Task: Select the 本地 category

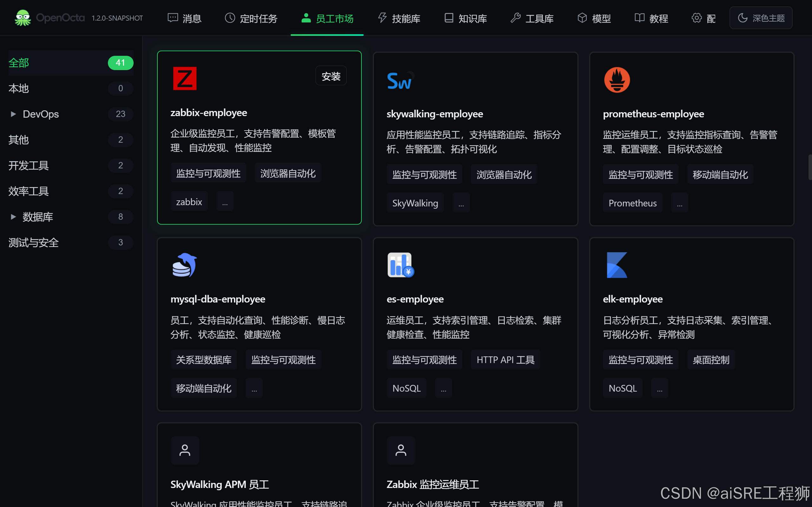Action: click(x=71, y=88)
